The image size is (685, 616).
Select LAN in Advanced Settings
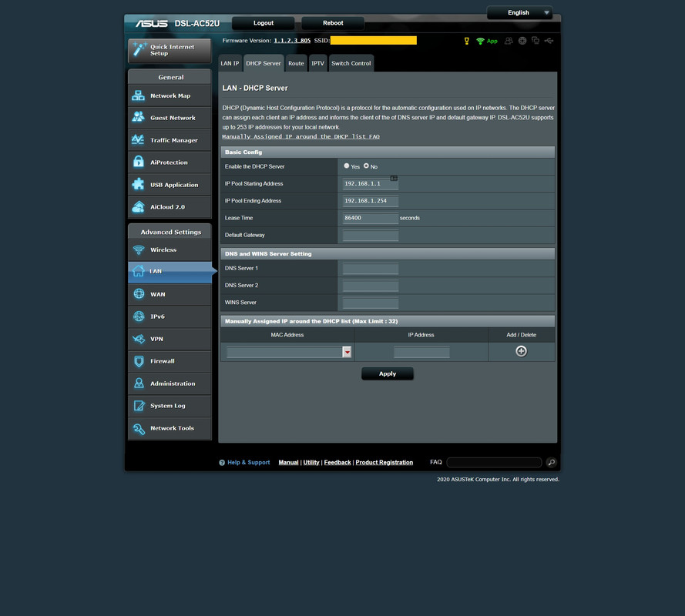click(170, 272)
